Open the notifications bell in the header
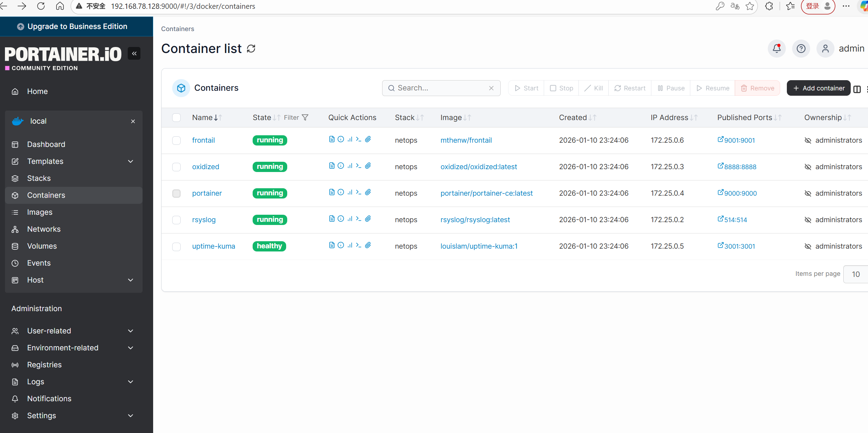868x433 pixels. [777, 48]
